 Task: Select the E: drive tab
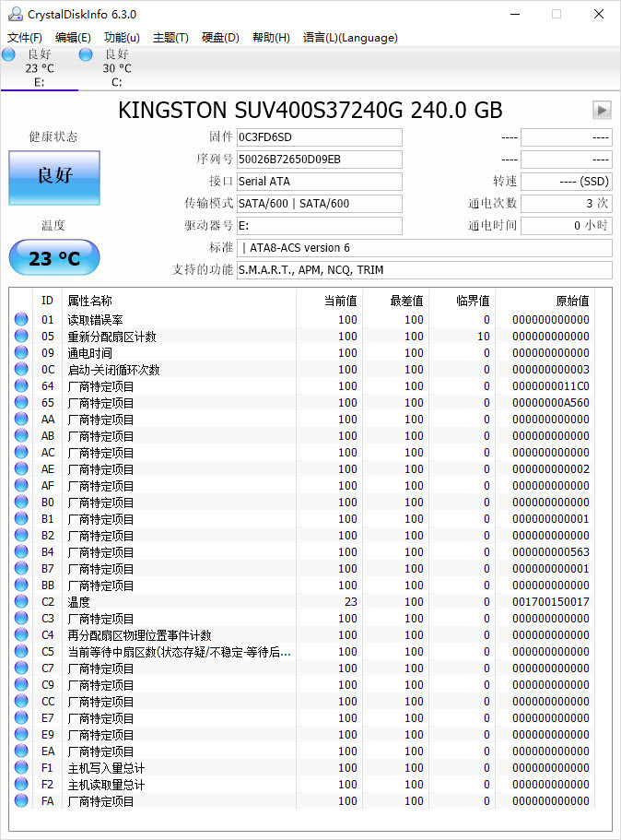[x=39, y=68]
